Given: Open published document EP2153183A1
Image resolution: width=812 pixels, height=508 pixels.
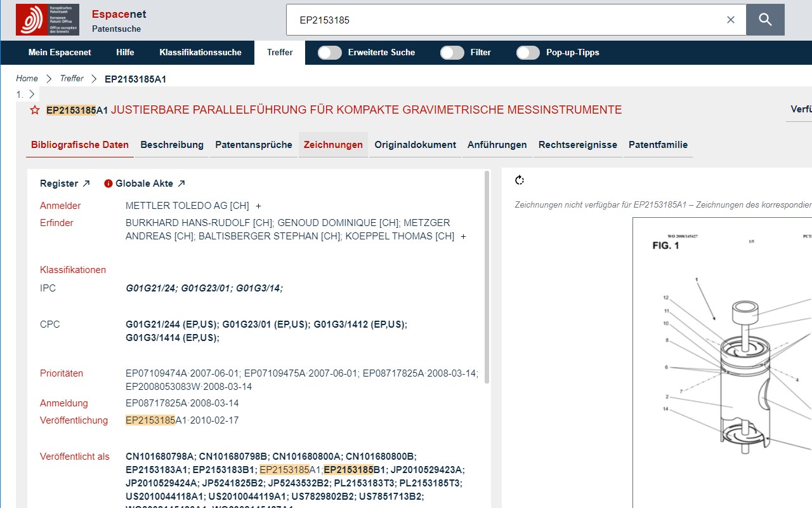Looking at the screenshot, I should 157,470.
